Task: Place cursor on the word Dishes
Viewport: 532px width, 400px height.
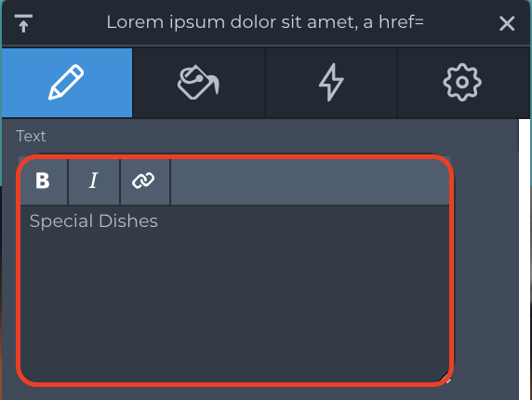Action: 128,220
